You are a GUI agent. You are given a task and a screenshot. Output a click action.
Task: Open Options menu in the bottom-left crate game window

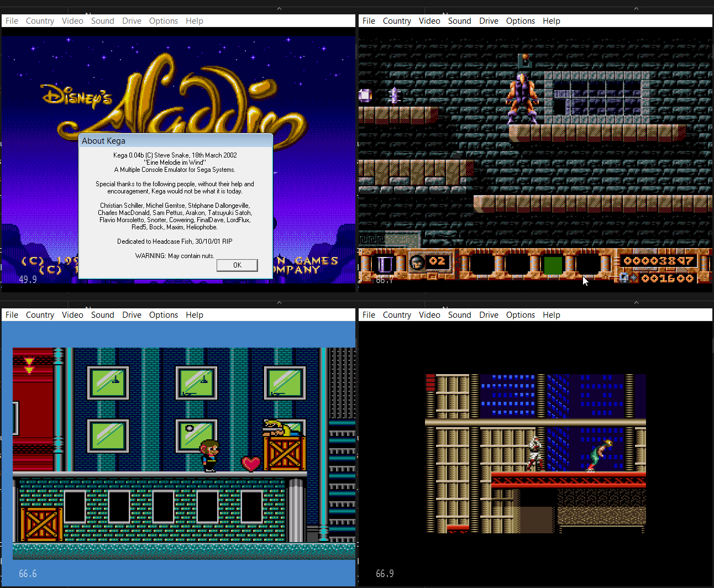(x=164, y=315)
